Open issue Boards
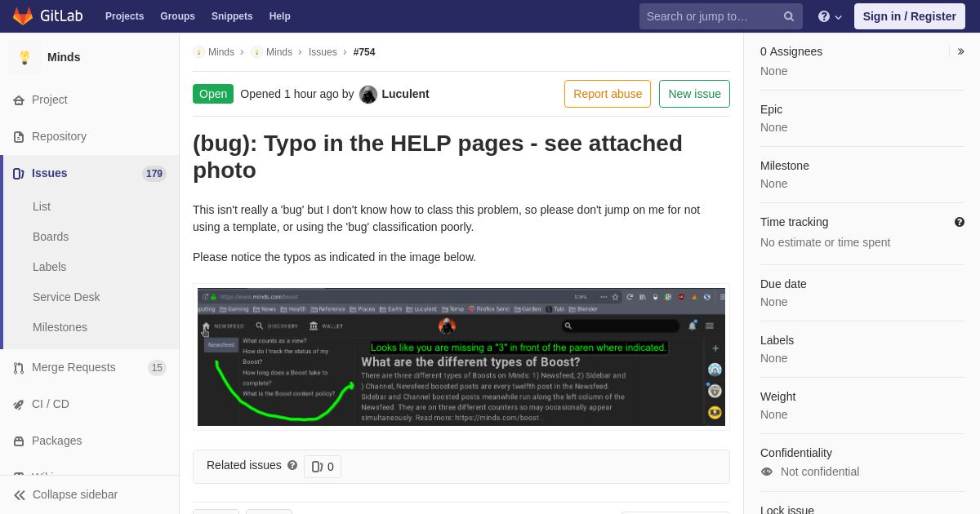The image size is (980, 514). click(x=51, y=237)
